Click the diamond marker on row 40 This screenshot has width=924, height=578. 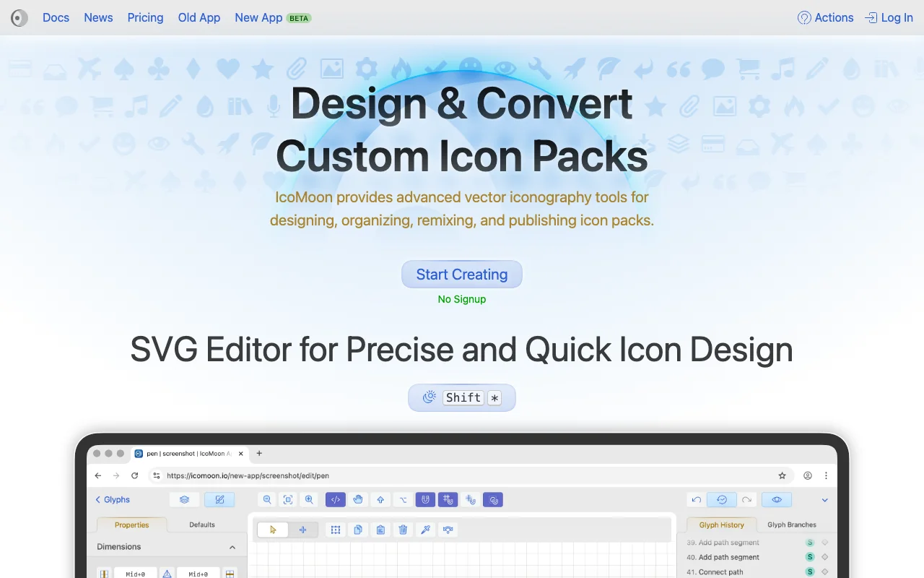(825, 557)
